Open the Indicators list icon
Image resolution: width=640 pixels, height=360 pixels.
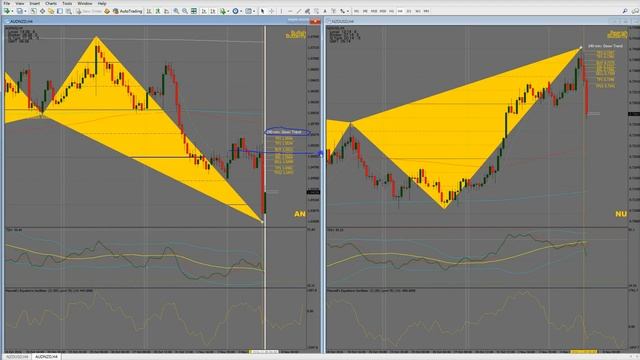[x=223, y=11]
